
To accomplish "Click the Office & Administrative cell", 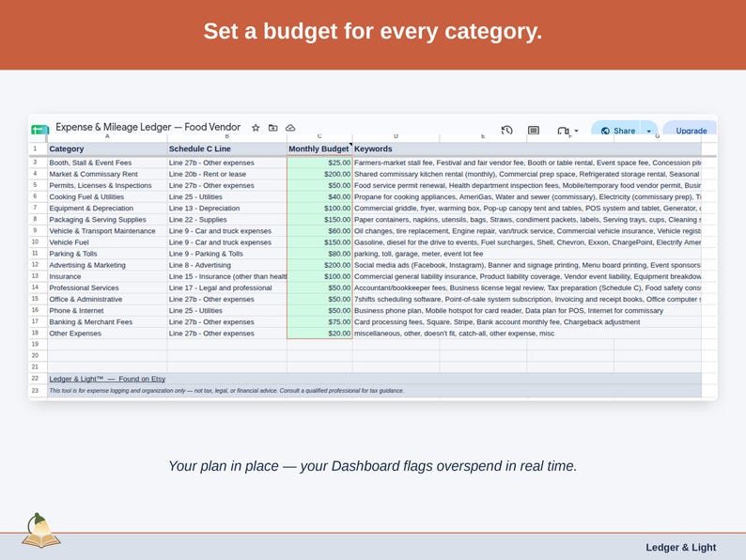I will (107, 300).
